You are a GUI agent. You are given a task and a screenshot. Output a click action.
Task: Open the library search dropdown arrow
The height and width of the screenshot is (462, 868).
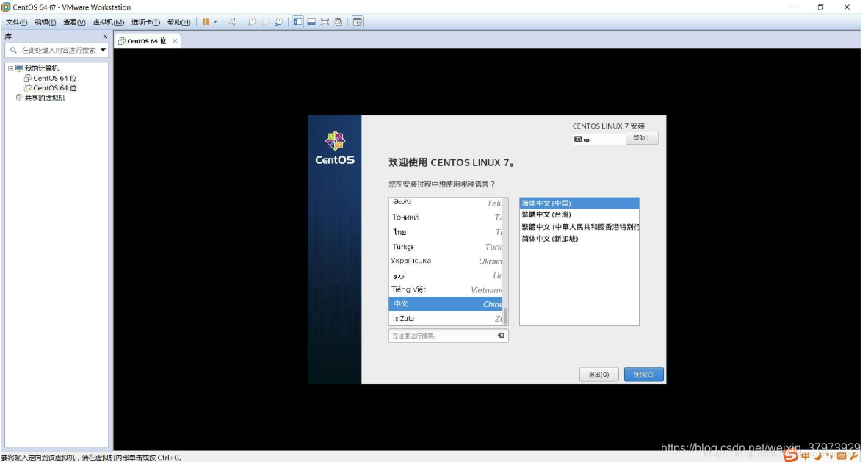point(103,51)
